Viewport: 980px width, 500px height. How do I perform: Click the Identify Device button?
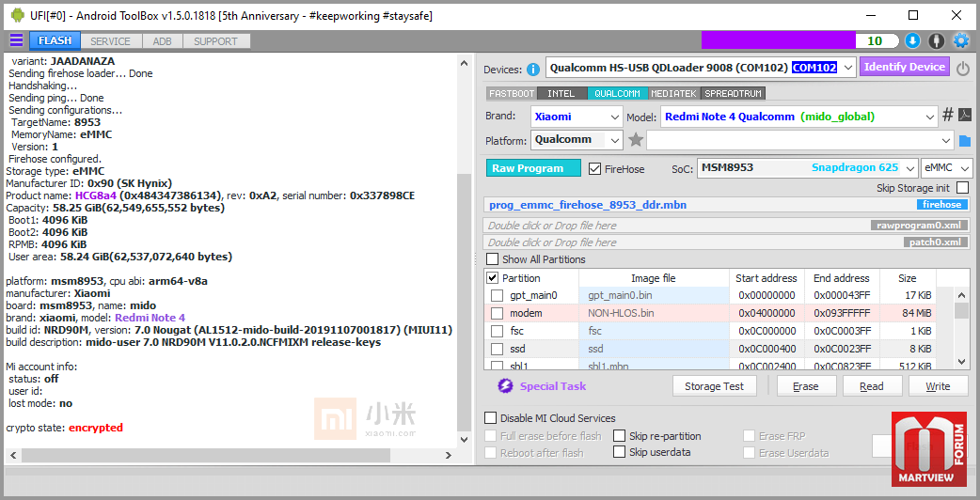(x=905, y=67)
